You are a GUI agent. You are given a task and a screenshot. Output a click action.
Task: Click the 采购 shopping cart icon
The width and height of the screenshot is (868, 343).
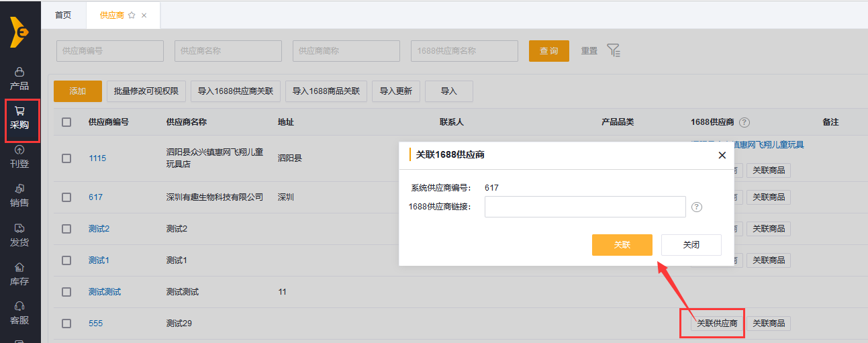tap(19, 111)
